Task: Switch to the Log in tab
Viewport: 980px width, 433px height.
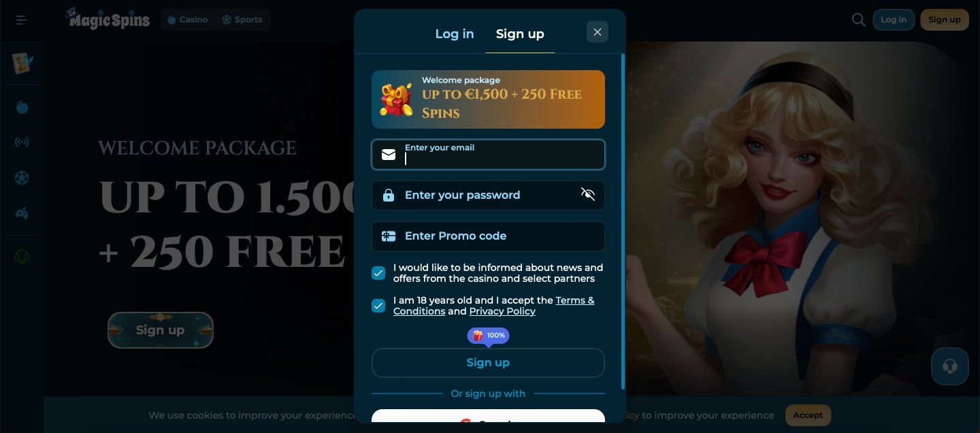Action: tap(455, 34)
